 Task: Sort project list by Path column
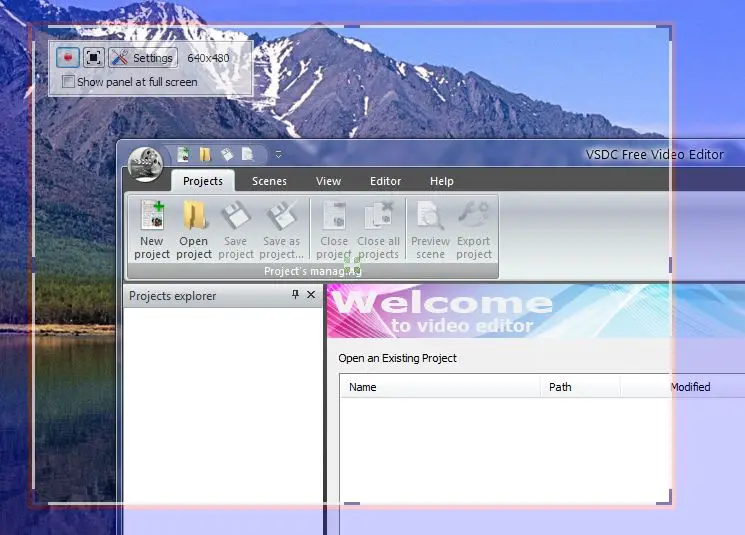point(581,387)
